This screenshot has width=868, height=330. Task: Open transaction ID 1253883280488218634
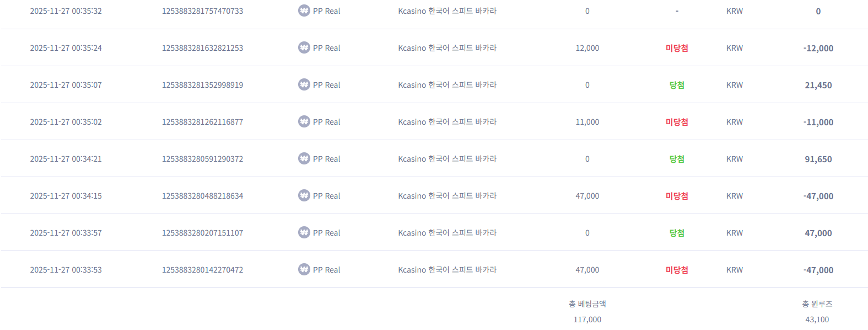(202, 196)
